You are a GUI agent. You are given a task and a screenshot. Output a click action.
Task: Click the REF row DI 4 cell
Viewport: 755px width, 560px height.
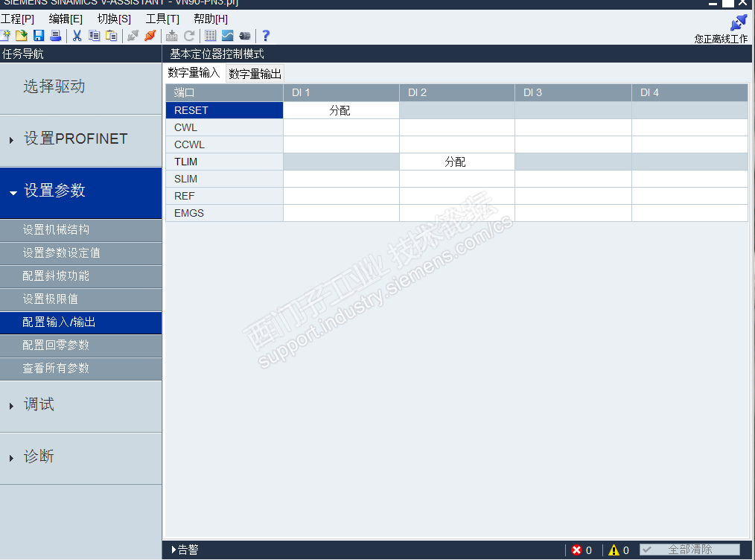coord(689,196)
